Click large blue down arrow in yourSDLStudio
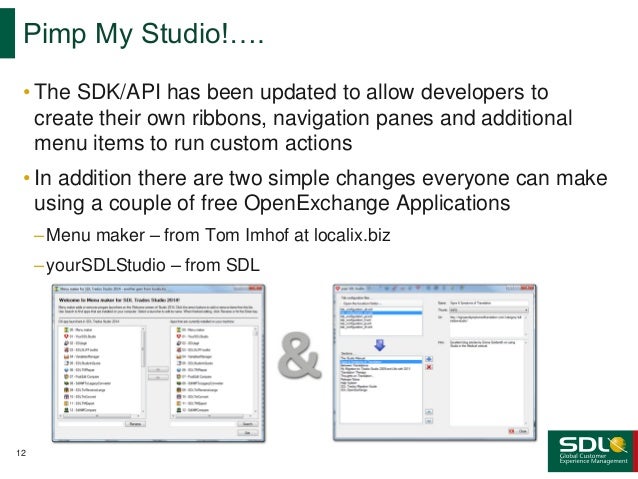Screen dimensions: 638x479 (x=380, y=345)
